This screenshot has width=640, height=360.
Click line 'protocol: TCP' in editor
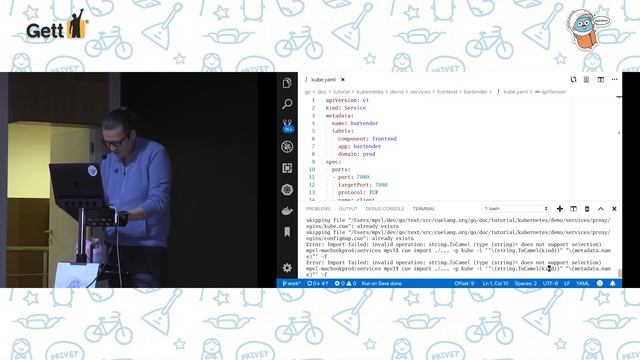point(358,192)
